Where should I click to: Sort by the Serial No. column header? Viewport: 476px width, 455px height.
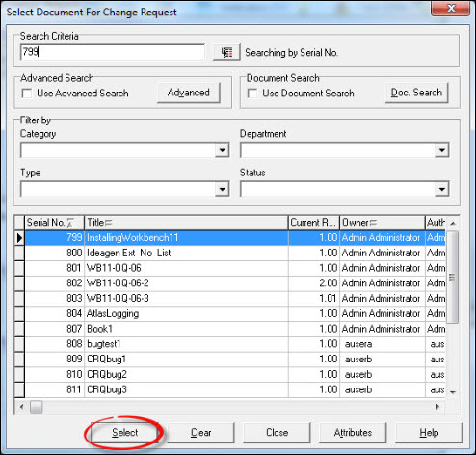(x=54, y=223)
